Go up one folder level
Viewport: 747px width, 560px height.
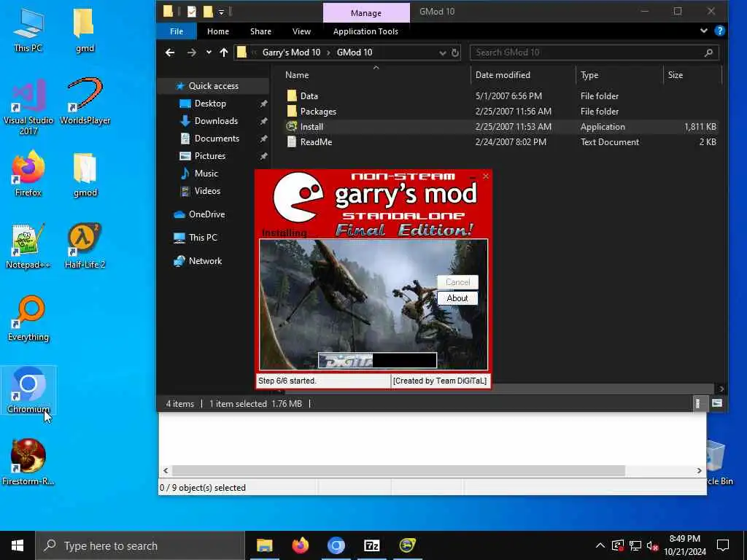click(223, 52)
